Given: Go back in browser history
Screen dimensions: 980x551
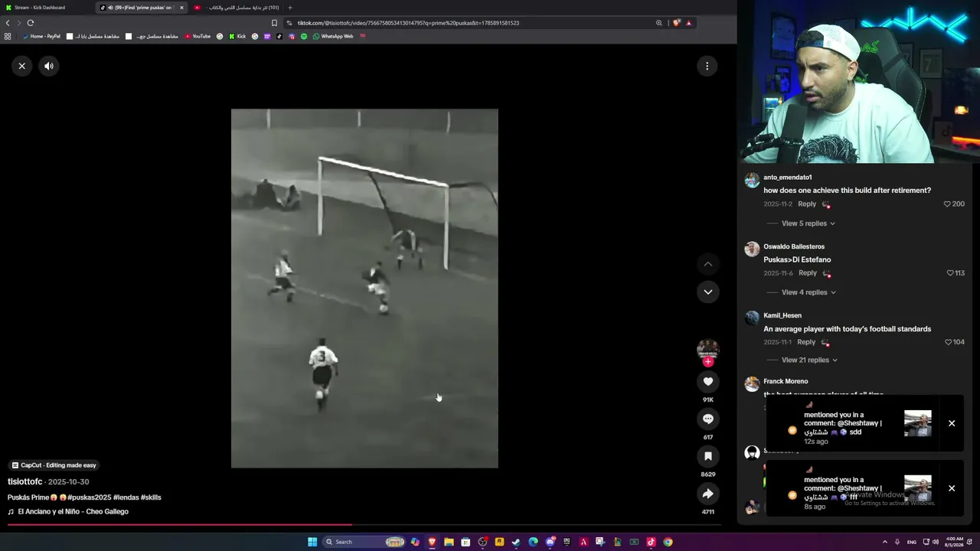Looking at the screenshot, I should pyautogui.click(x=8, y=23).
